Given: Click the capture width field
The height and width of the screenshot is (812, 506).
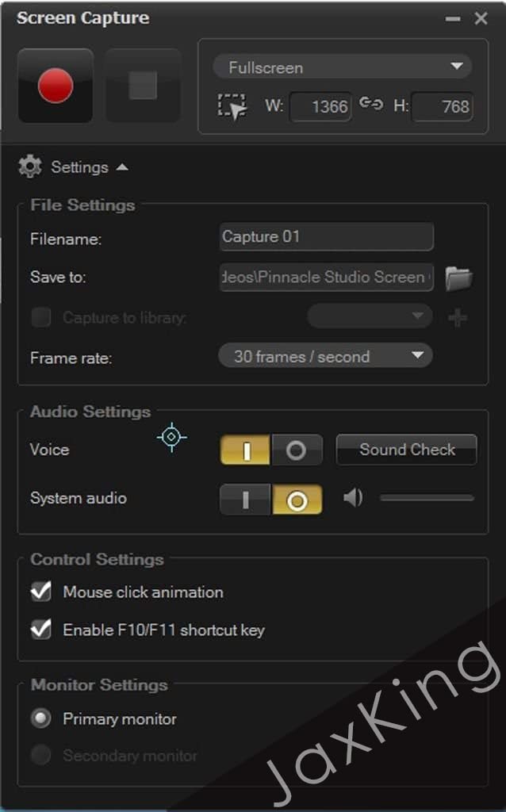Looking at the screenshot, I should coord(321,106).
